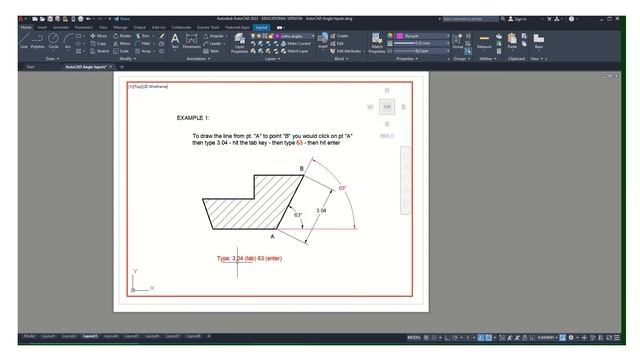Activate the Stretch command
The image size is (640, 360).
[100, 51]
